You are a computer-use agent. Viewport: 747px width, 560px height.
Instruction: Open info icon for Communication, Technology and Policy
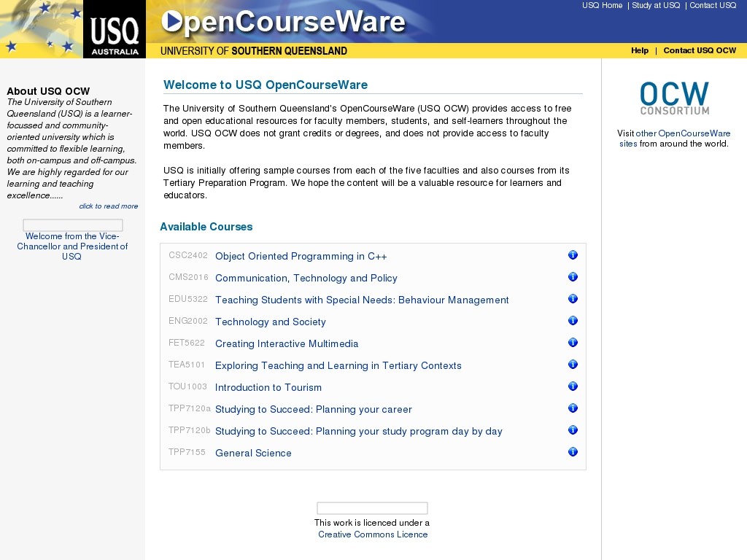point(573,277)
